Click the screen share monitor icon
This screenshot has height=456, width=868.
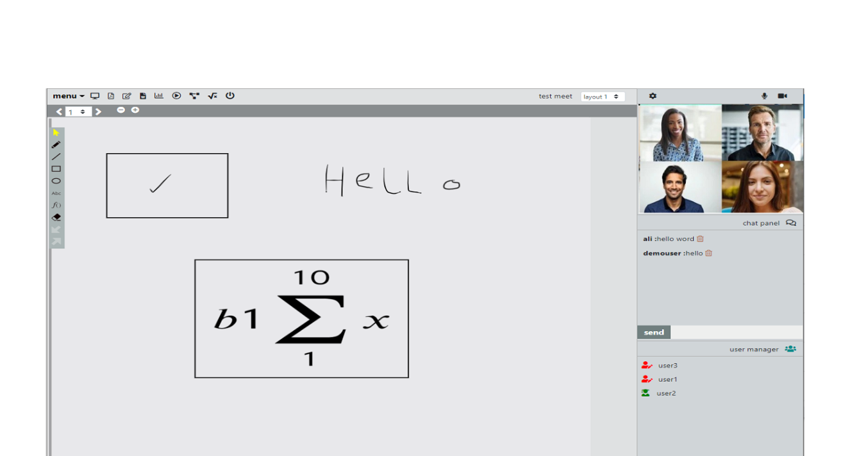(95, 96)
